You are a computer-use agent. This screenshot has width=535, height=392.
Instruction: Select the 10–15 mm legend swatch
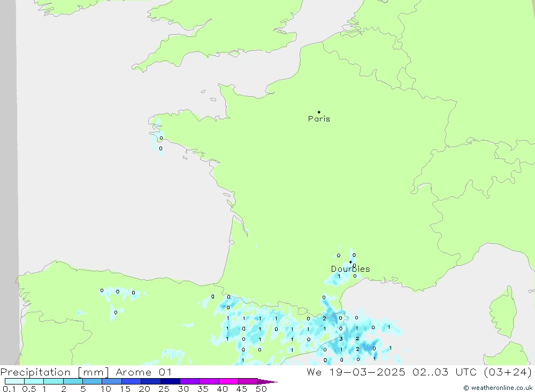click(x=112, y=381)
